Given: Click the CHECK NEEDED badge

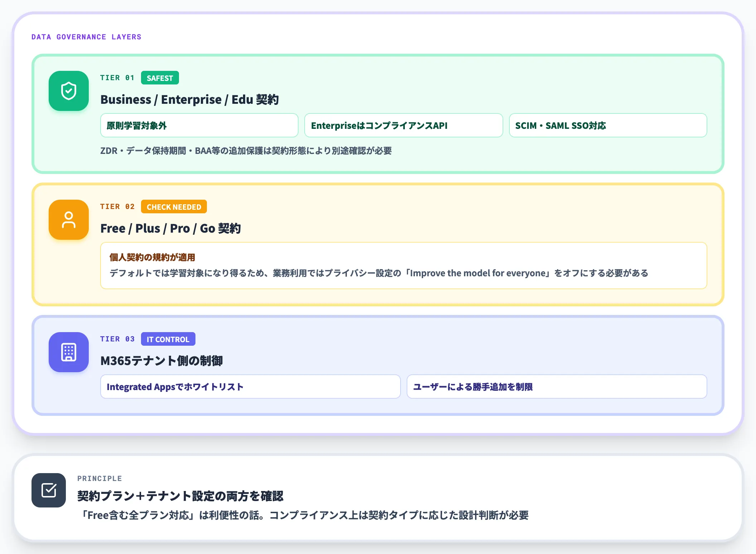Looking at the screenshot, I should [174, 207].
